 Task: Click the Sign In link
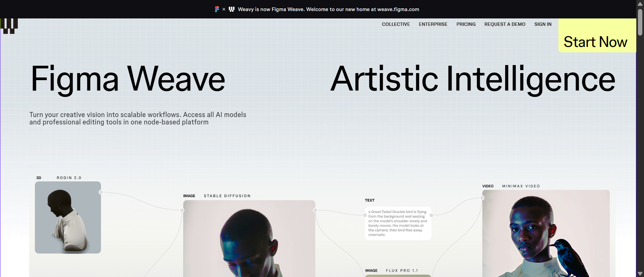pos(543,24)
